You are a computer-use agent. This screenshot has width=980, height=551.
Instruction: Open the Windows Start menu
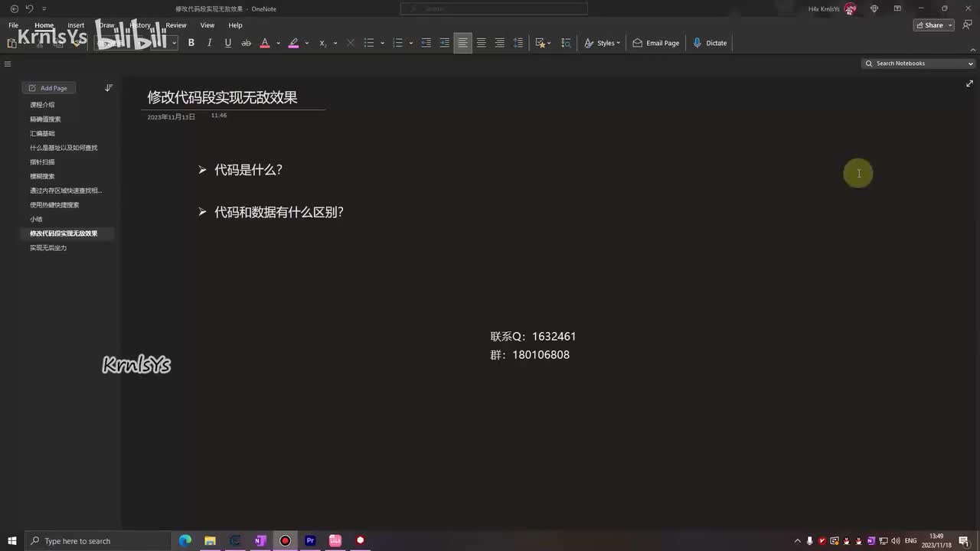(x=12, y=541)
